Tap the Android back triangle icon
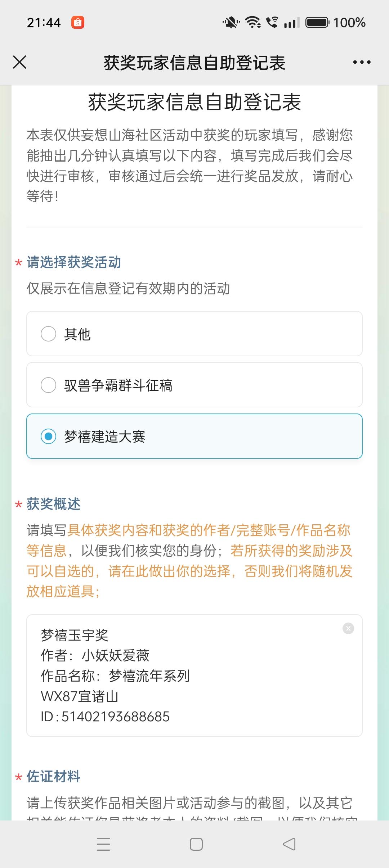This screenshot has height=868, width=389. pos(289,844)
